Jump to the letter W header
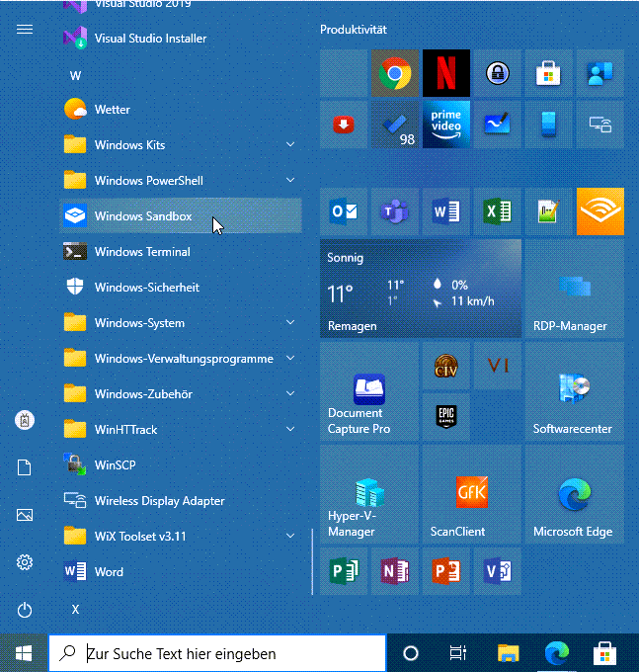 coord(75,76)
